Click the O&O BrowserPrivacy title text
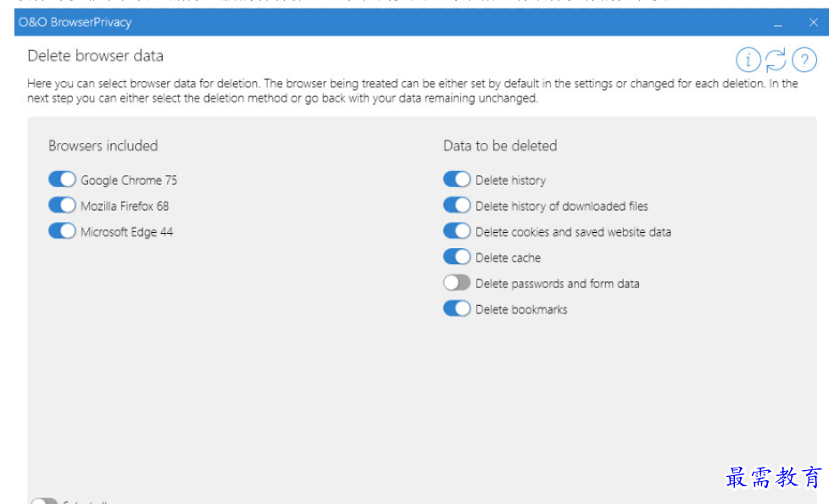This screenshot has width=829, height=504. pyautogui.click(x=75, y=22)
